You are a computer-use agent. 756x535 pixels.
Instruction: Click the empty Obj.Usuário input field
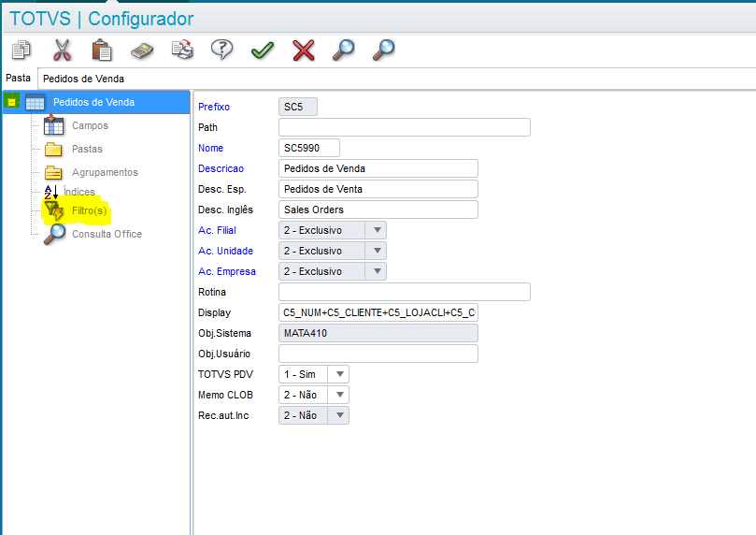coord(378,354)
